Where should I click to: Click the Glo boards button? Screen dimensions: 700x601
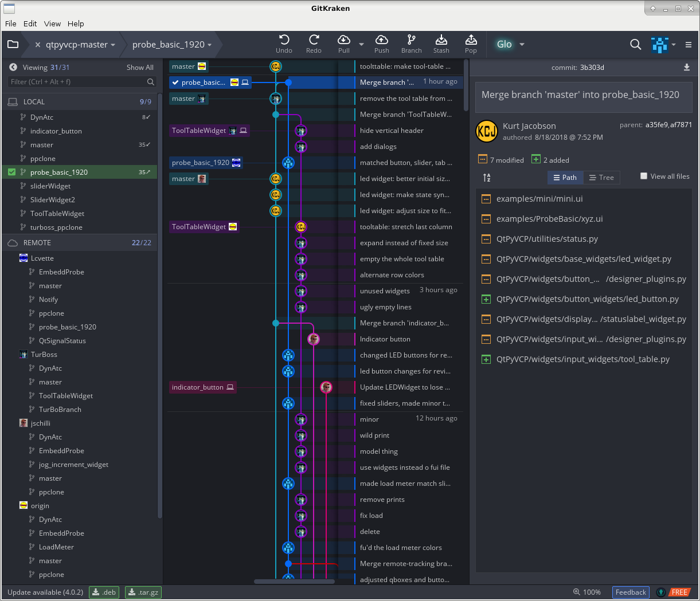tap(505, 44)
